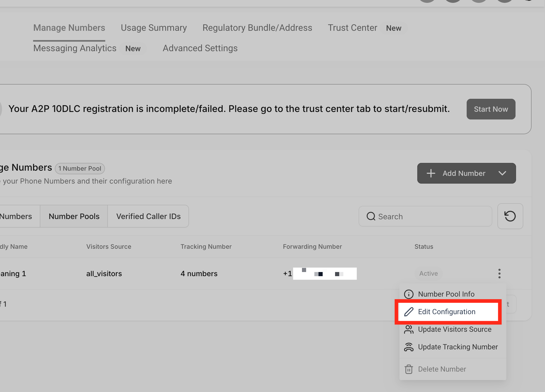The height and width of the screenshot is (392, 545).
Task: Select the Number Pools sub-tab
Action: click(x=74, y=216)
